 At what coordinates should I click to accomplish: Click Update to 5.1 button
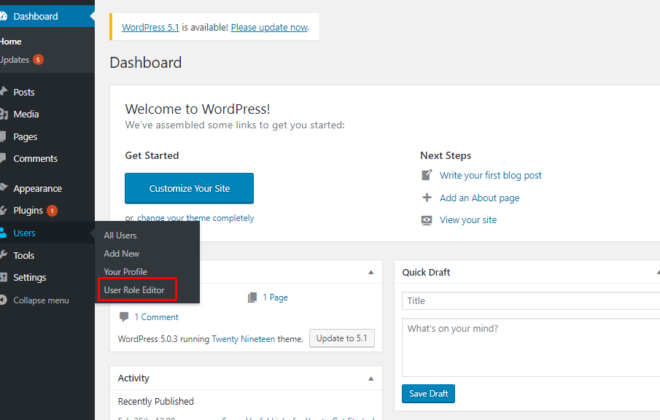click(x=342, y=338)
